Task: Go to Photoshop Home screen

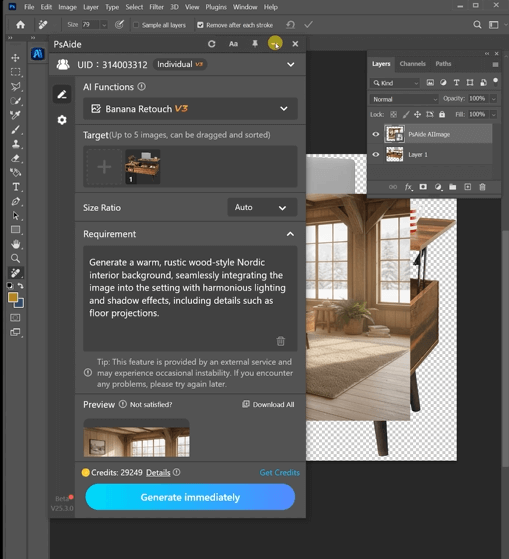Action: (21, 25)
